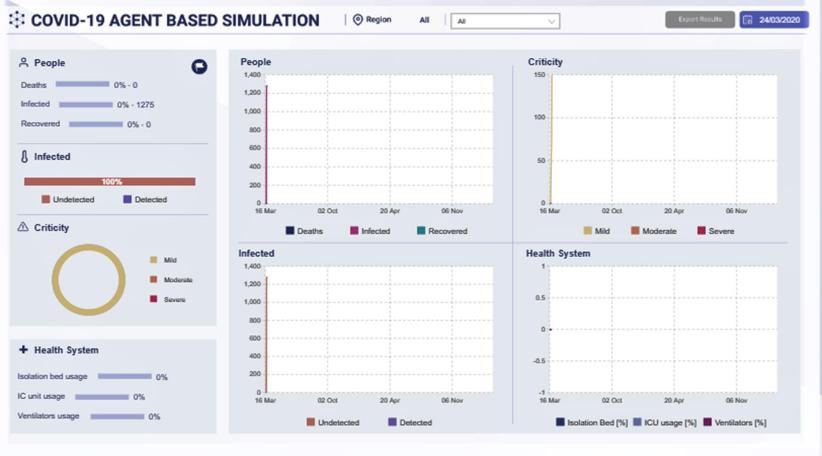Click the 100% undetected infected bar
Viewport: 822px width, 456px height.
(x=110, y=181)
